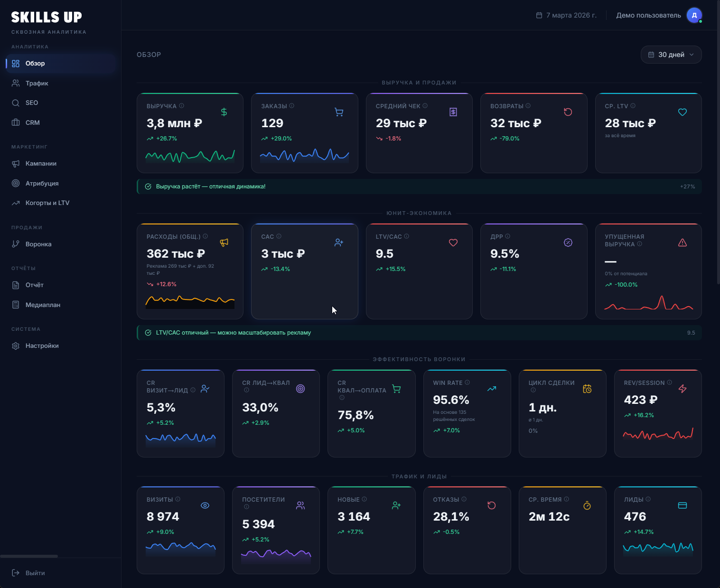The image size is (720, 588).
Task: Open Демо пользователь profile
Action: (x=648, y=15)
